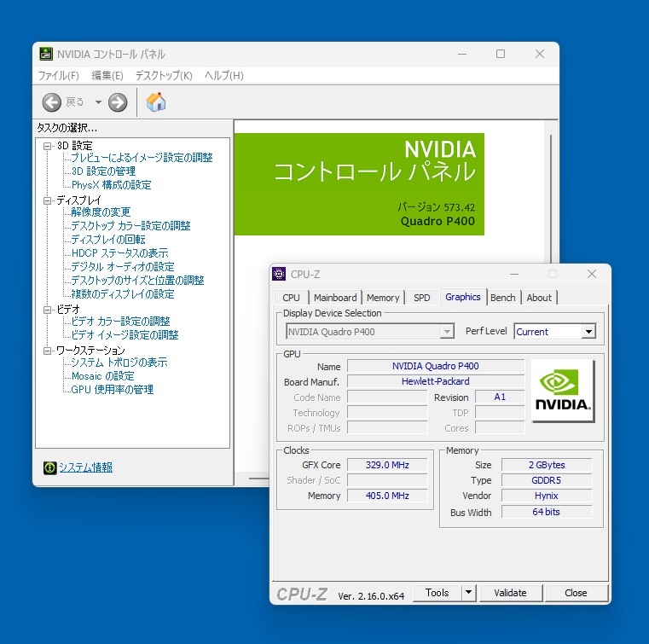Select デスクトップのサイズと位置の調整
The image size is (649, 644).
(x=137, y=281)
